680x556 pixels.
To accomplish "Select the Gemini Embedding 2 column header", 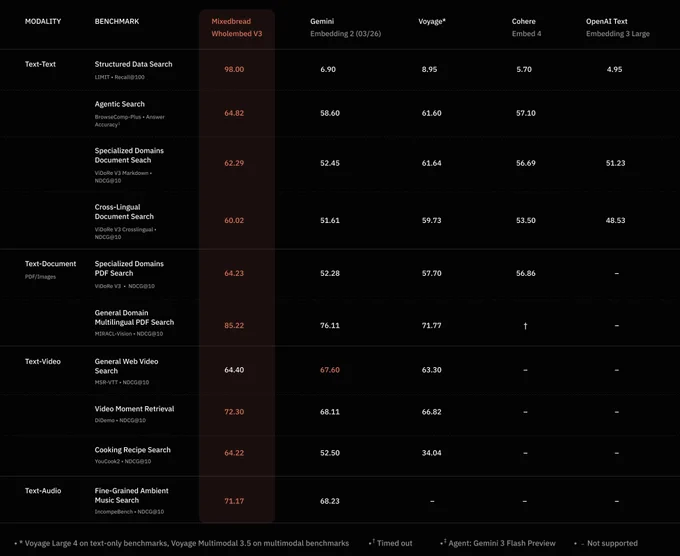I will pyautogui.click(x=345, y=27).
